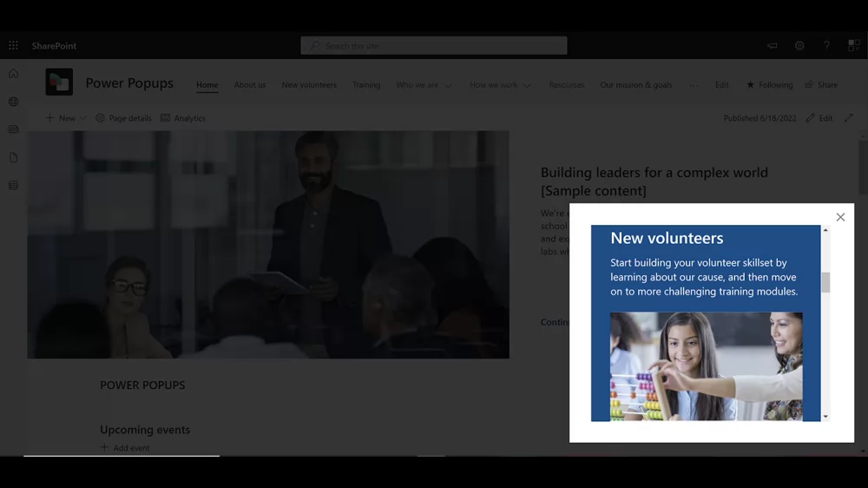The width and height of the screenshot is (868, 488).
Task: Go to Our mission & goals tab
Action: point(635,85)
